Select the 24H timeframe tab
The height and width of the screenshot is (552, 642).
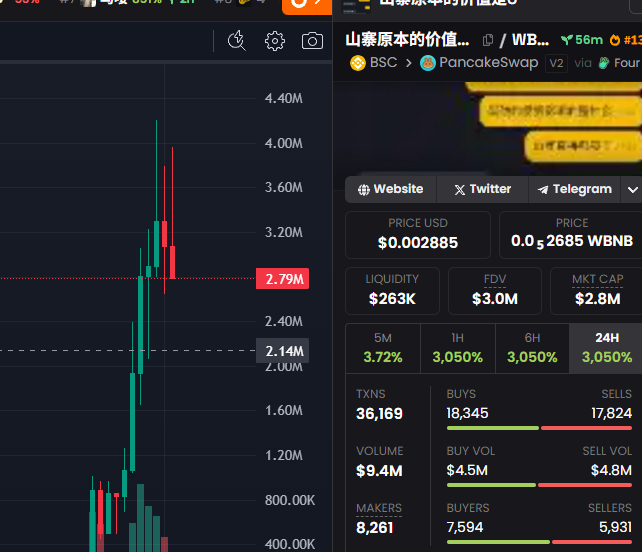tap(607, 348)
